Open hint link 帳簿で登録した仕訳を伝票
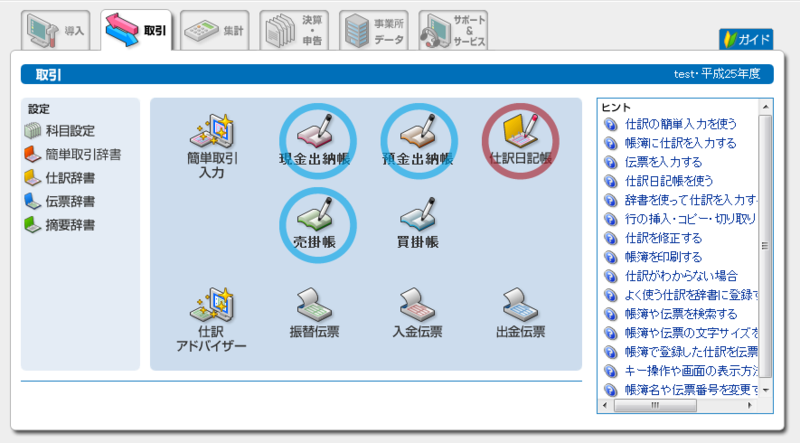 pos(691,352)
